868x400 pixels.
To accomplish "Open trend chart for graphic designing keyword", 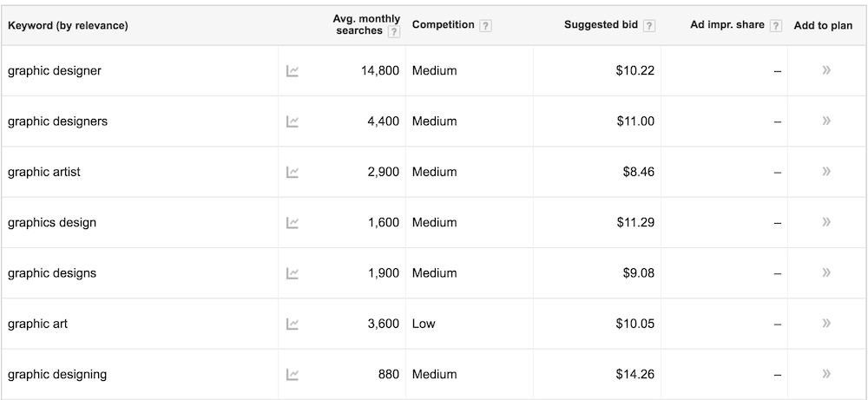I will 293,375.
